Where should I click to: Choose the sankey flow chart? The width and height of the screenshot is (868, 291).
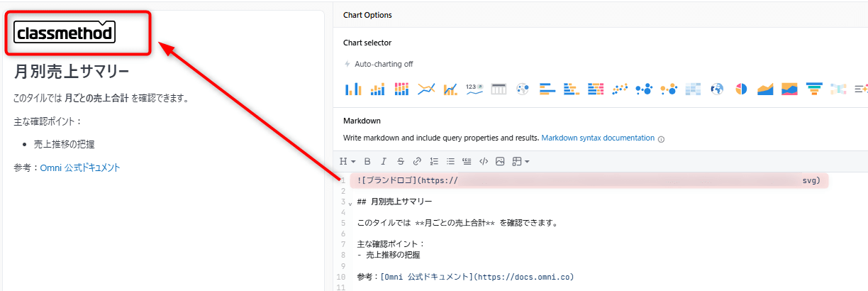(838, 89)
